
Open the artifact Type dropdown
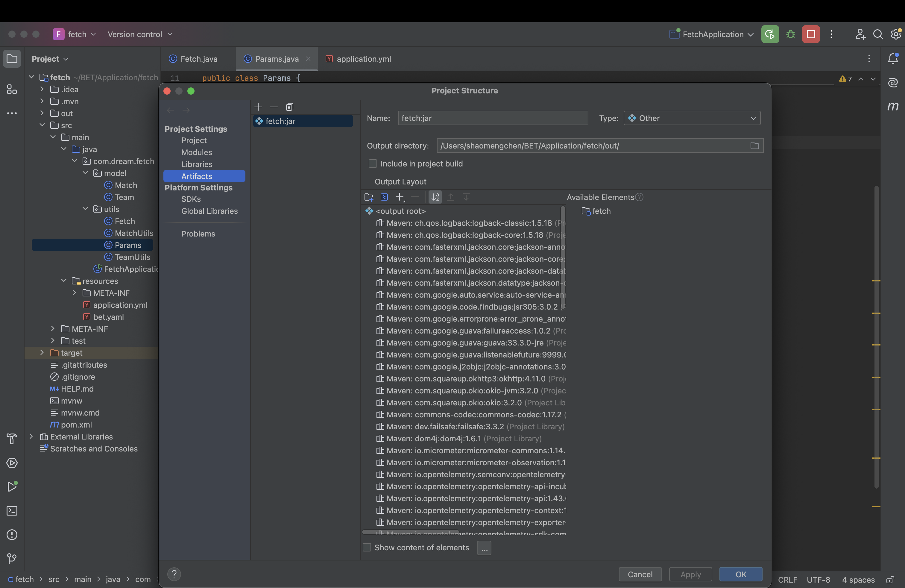692,118
